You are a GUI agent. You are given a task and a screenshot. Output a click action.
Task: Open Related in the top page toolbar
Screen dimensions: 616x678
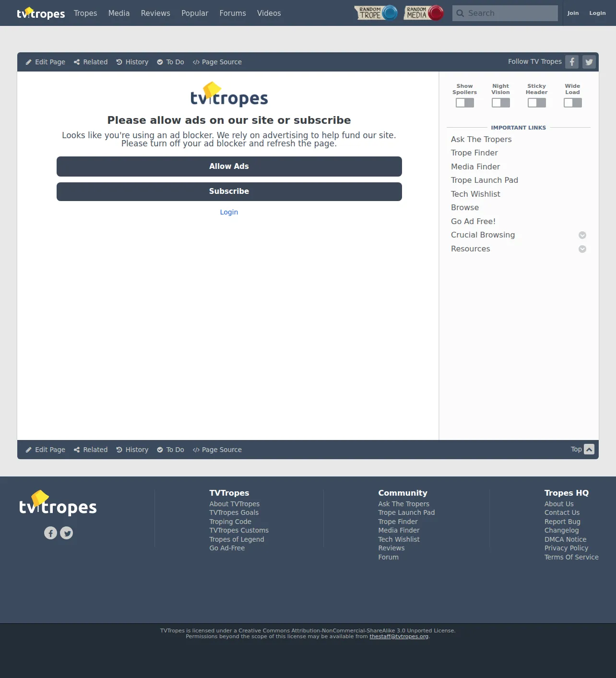(91, 62)
